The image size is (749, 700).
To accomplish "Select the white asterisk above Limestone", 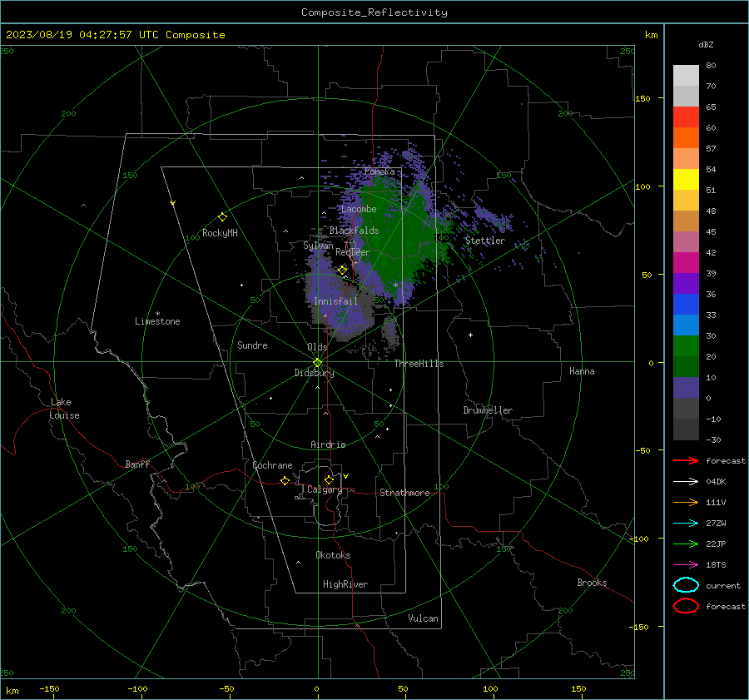I will (x=157, y=314).
